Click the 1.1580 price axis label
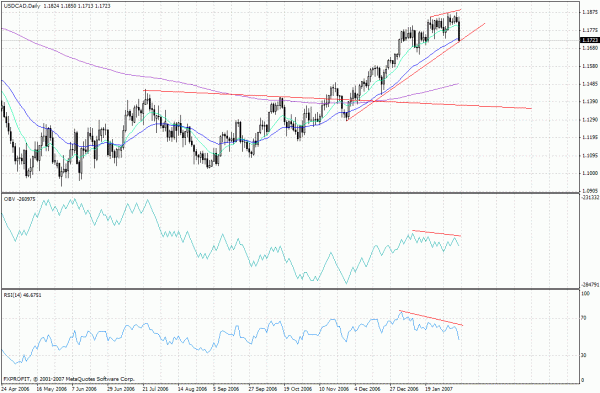 pyautogui.click(x=590, y=66)
